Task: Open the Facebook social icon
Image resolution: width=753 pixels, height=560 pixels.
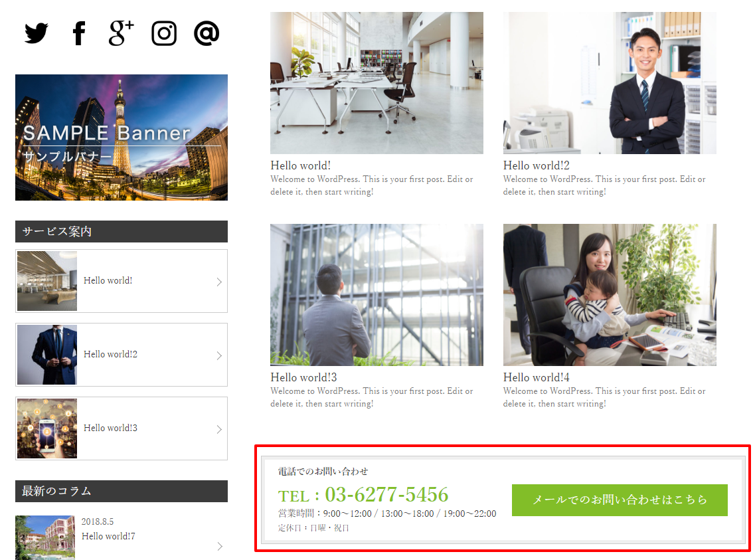Action: coord(79,33)
